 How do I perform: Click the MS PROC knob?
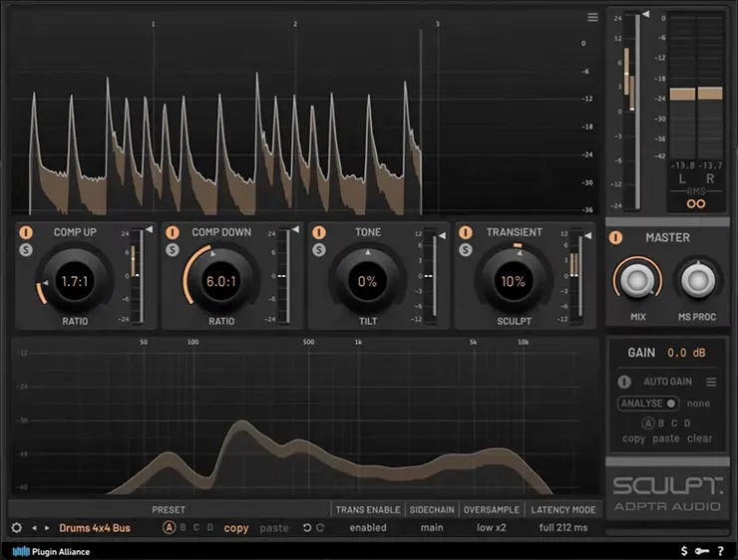click(698, 280)
